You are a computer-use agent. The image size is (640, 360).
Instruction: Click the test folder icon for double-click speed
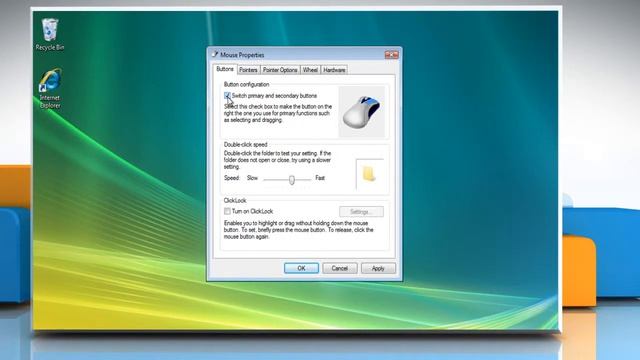tap(369, 173)
